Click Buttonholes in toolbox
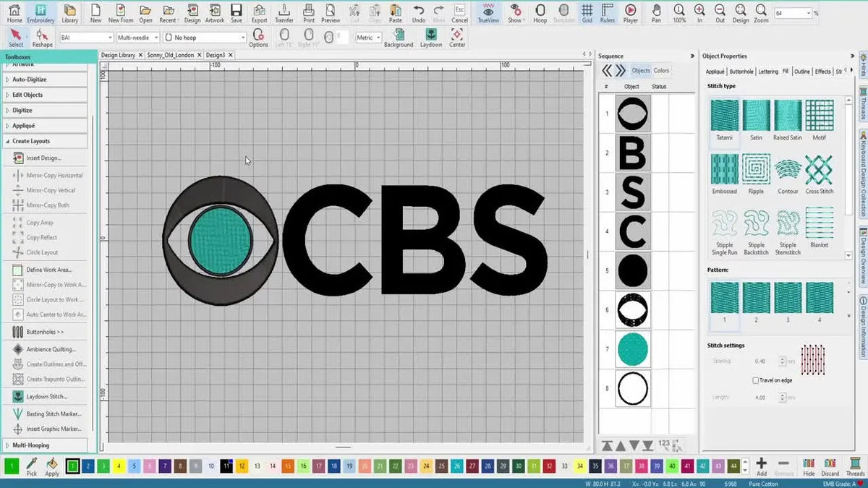 46,332
